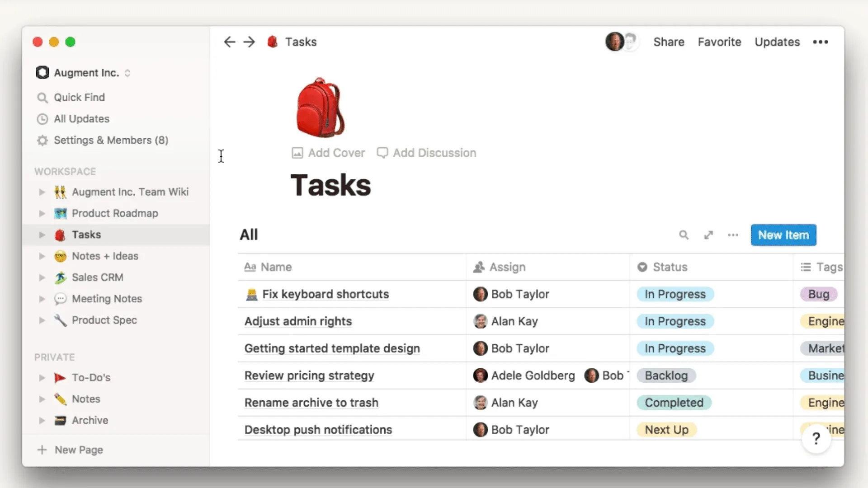Image resolution: width=868 pixels, height=488 pixels.
Task: Open page options menu at top right
Action: click(x=820, y=42)
